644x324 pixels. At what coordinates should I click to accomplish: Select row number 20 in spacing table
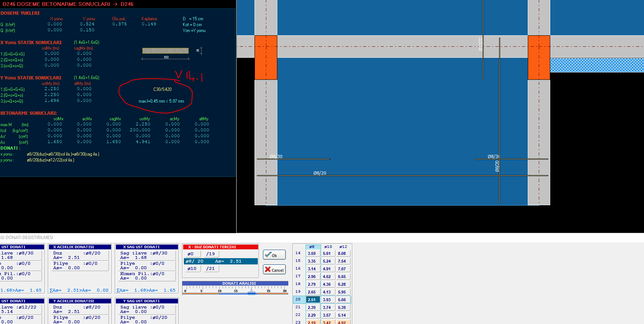298,299
